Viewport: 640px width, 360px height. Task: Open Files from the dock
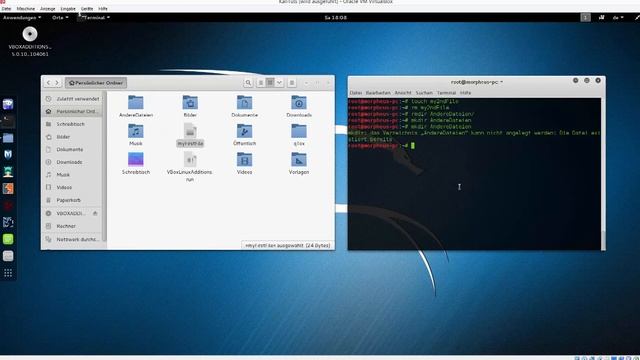click(8, 138)
